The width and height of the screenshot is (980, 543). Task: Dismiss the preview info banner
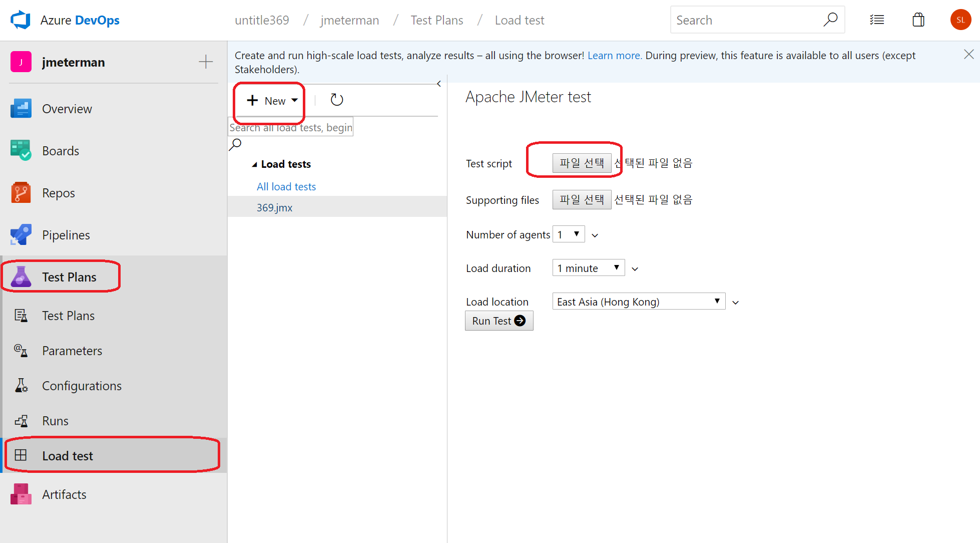(x=968, y=55)
